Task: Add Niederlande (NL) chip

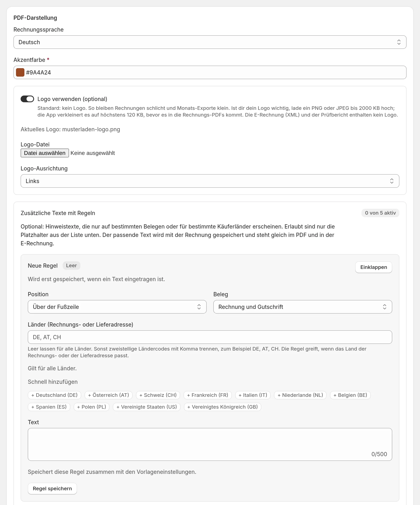Action: pos(300,395)
